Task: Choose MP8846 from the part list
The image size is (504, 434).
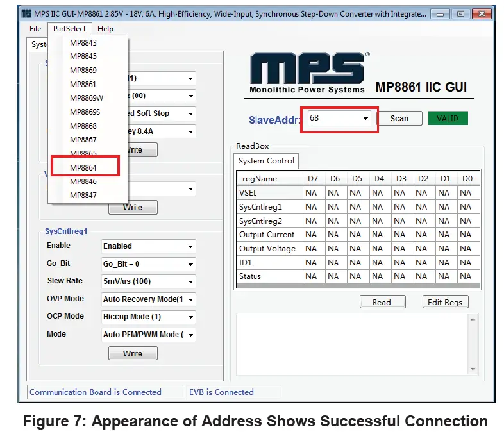Action: [x=83, y=181]
